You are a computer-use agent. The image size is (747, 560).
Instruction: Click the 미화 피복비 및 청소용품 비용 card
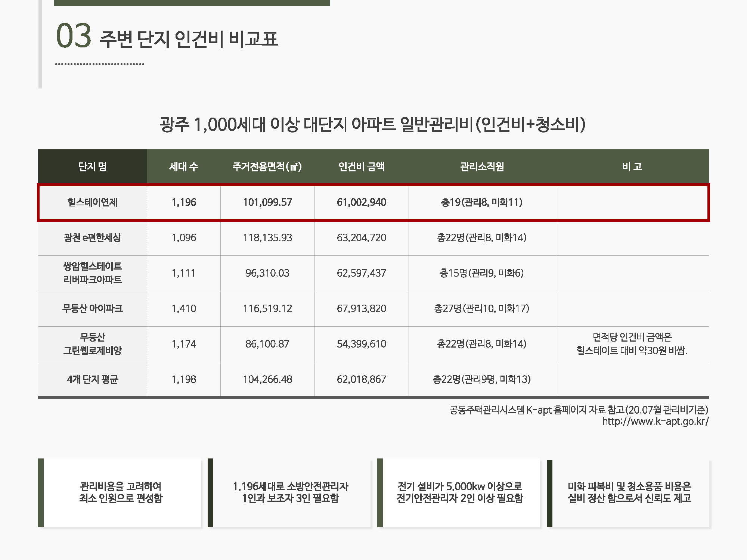[629, 492]
